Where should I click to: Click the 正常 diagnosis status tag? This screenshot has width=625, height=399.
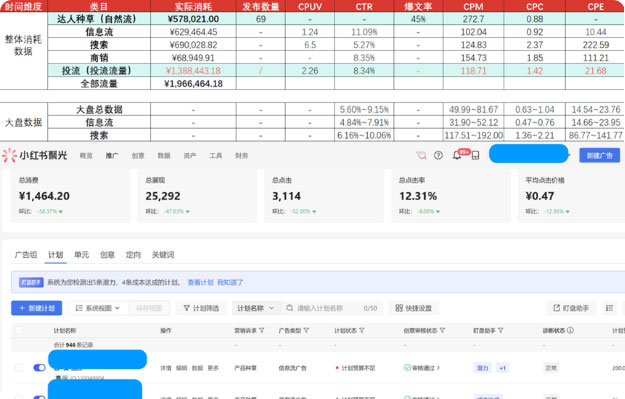(551, 368)
